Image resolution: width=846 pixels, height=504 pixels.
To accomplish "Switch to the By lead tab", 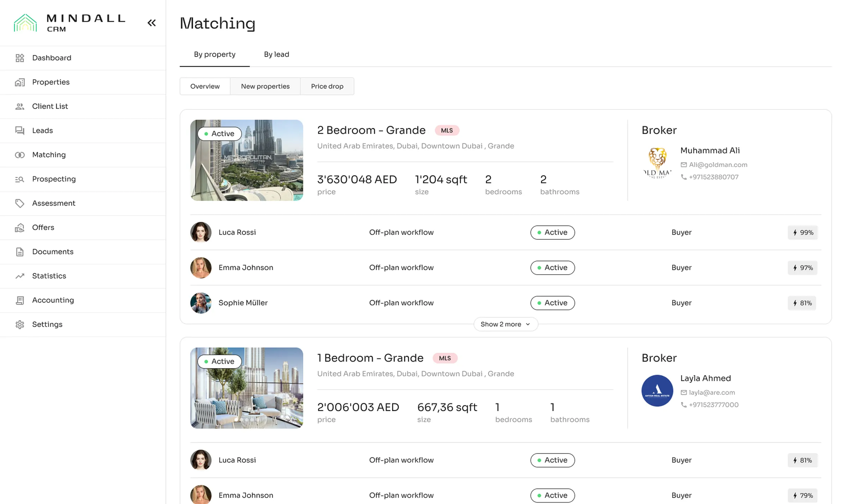I will pos(276,54).
